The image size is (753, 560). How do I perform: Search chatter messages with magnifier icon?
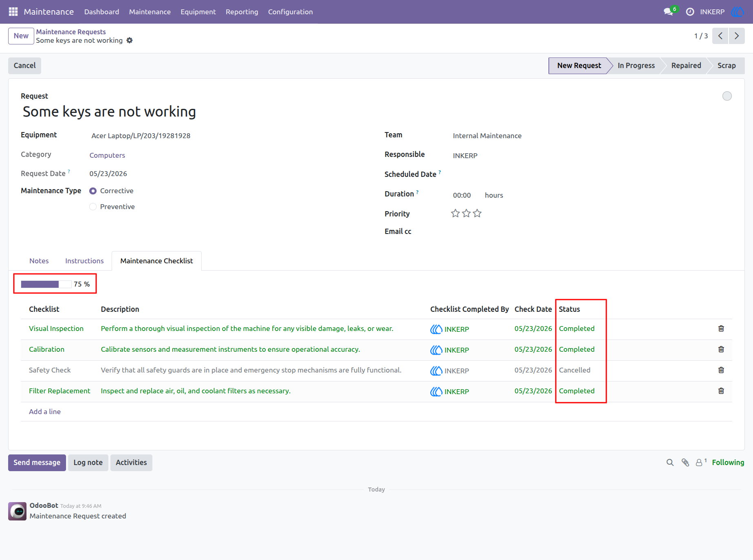click(x=670, y=463)
